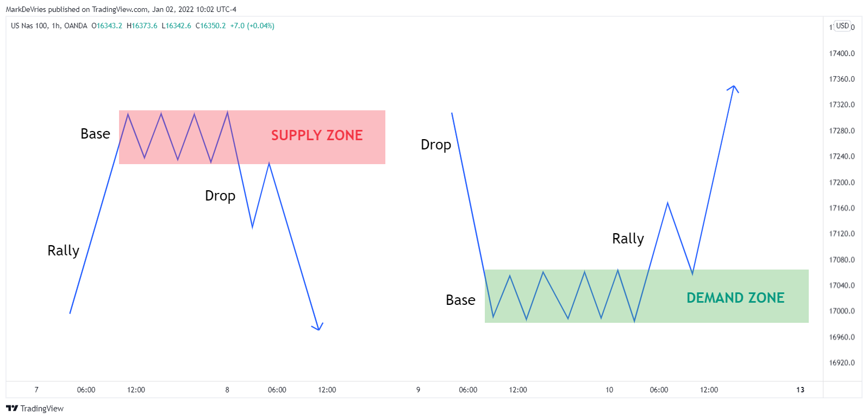Click the 17000.0 price axis label

click(841, 311)
